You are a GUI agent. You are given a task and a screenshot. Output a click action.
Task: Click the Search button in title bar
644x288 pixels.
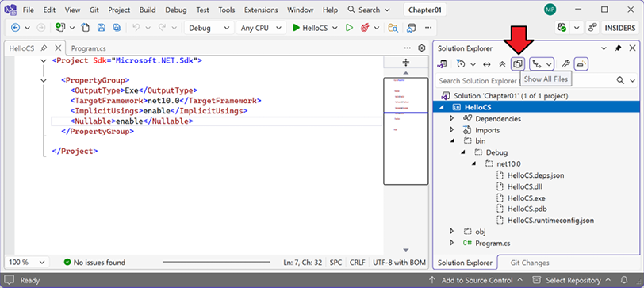(369, 10)
